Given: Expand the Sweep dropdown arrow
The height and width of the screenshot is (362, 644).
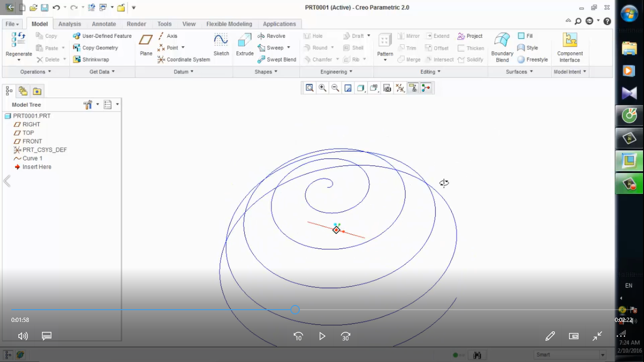Looking at the screenshot, I should (288, 48).
